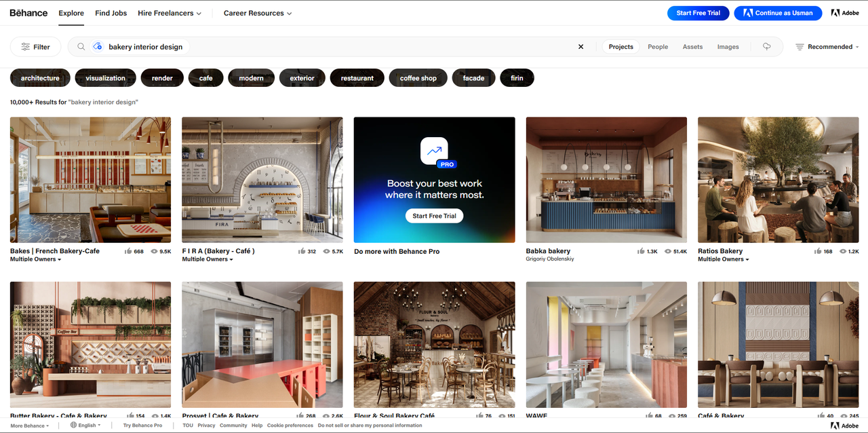The image size is (868, 433).
Task: Open the English language selector
Action: click(x=85, y=425)
